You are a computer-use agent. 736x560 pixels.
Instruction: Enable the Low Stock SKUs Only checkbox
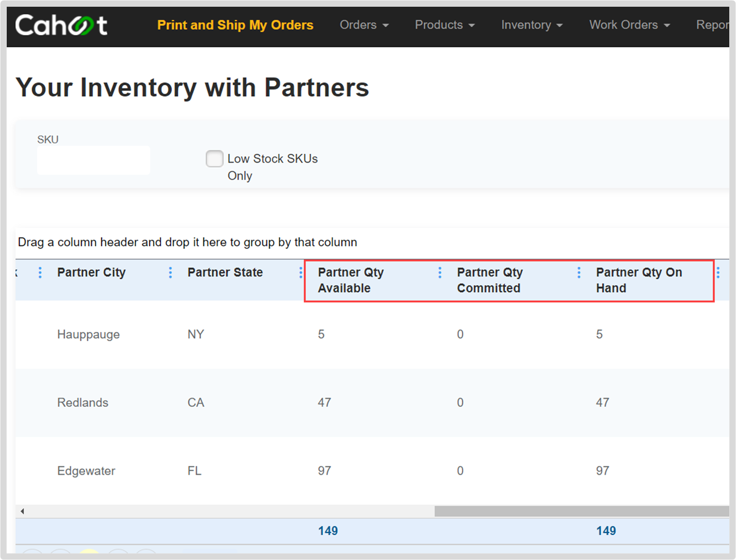214,158
